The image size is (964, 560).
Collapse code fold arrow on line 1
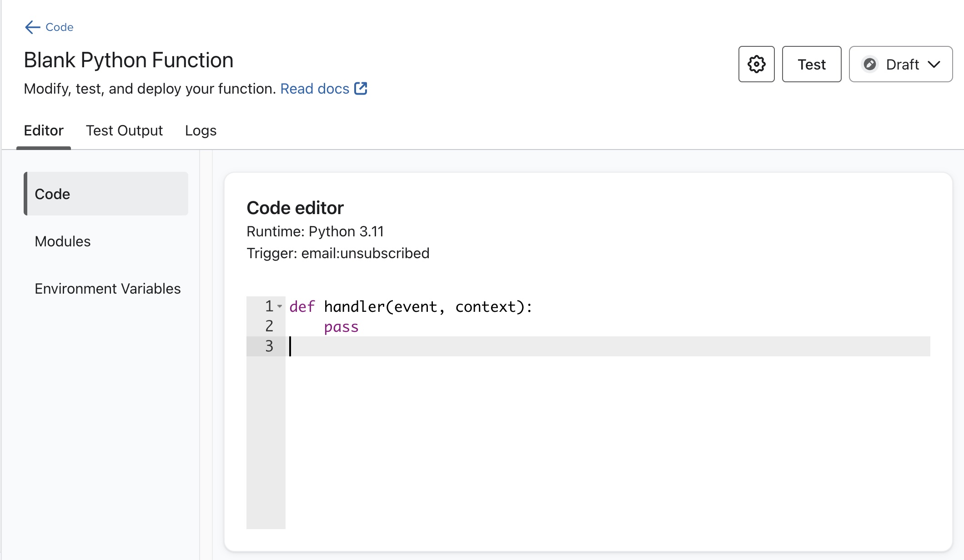click(280, 306)
